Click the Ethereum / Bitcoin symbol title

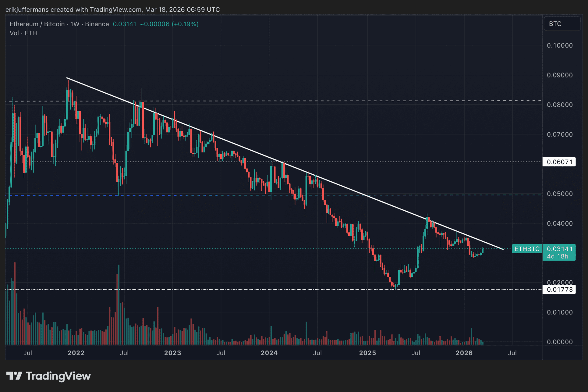[37, 24]
